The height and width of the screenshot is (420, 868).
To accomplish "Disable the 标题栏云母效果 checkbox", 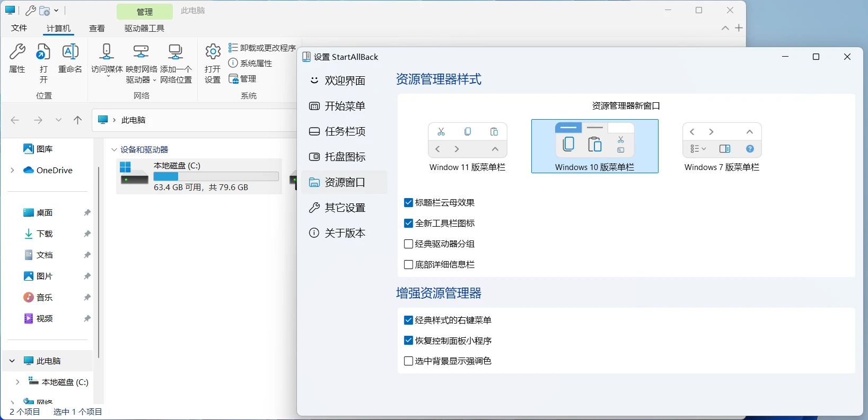I will coord(408,203).
